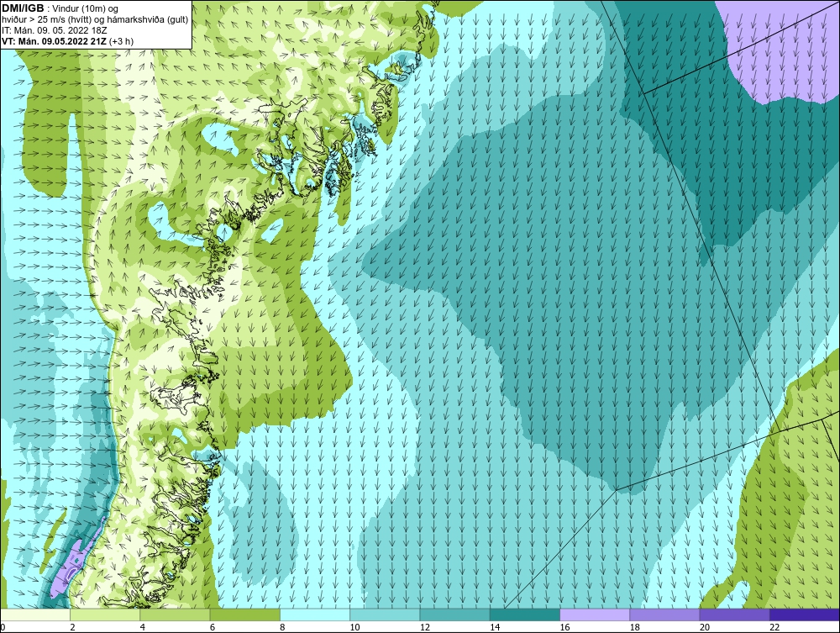The height and width of the screenshot is (633, 840).
Task: Click the legend scale label "20"
Action: point(704,628)
